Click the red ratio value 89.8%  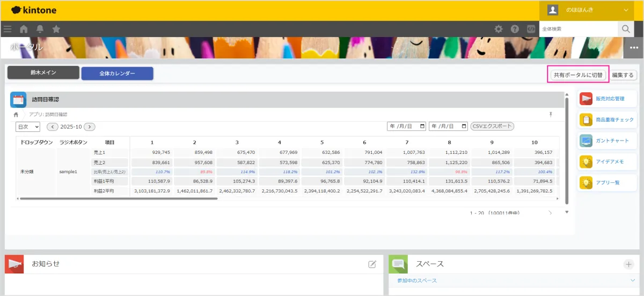click(x=205, y=172)
